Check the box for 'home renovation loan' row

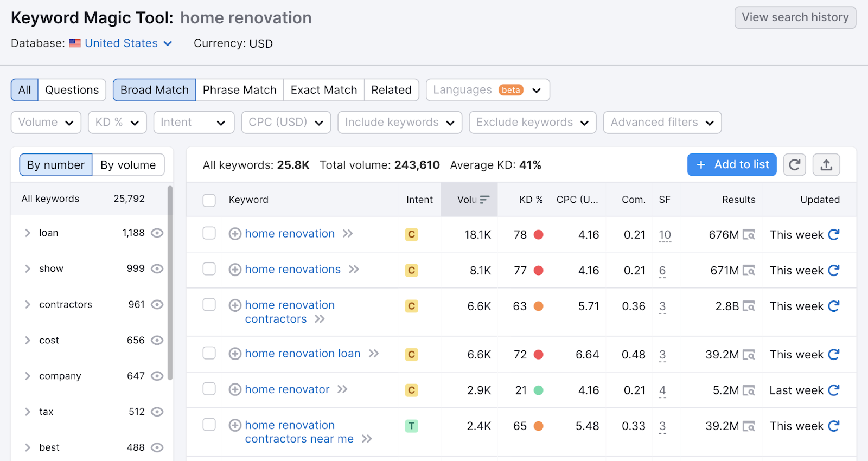(x=209, y=353)
